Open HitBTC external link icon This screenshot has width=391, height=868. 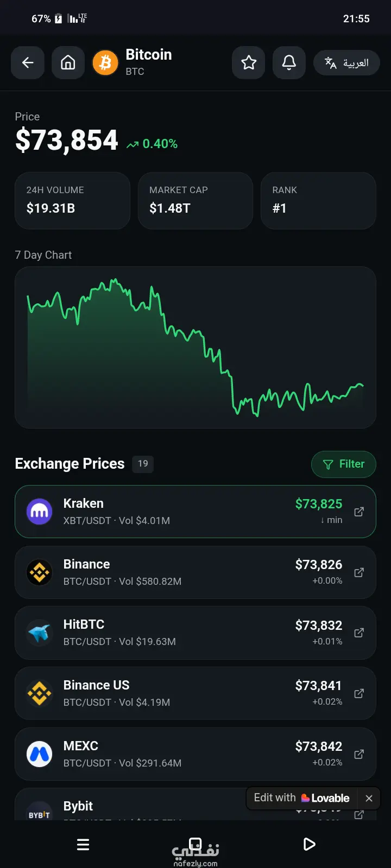[x=359, y=633]
